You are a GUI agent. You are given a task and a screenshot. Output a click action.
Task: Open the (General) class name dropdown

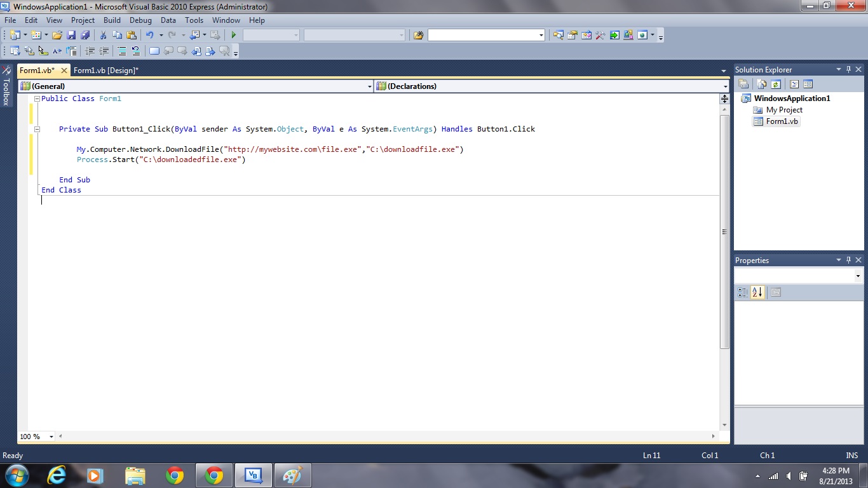(370, 86)
